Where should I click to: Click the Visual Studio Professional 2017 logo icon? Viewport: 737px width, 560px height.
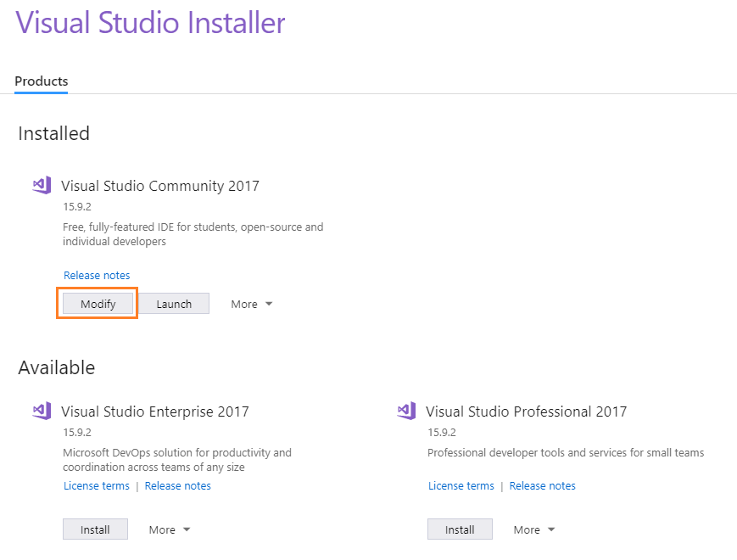tap(406, 411)
